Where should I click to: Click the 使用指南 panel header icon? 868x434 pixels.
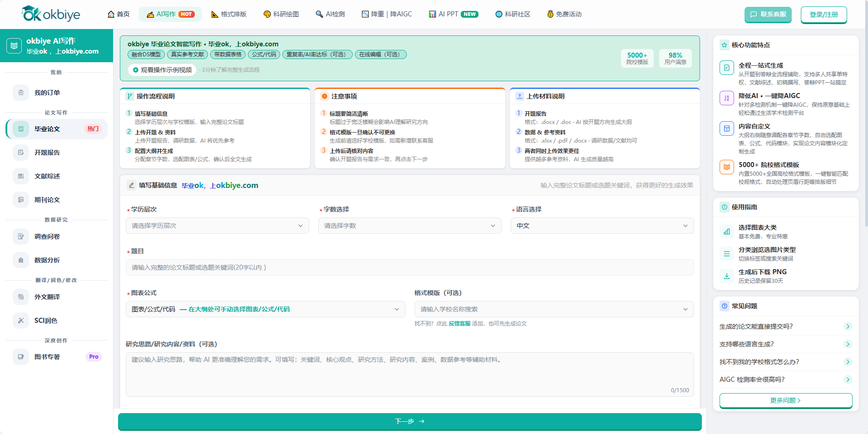(x=725, y=207)
